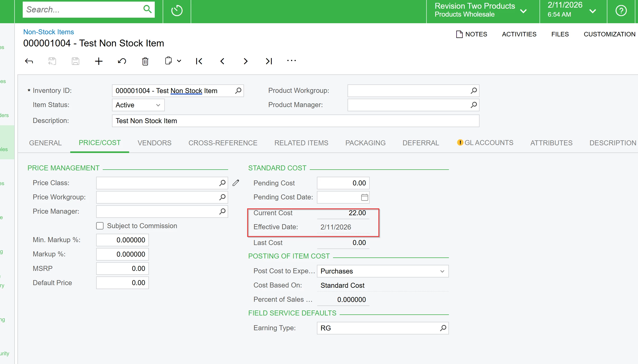
Task: Click the Add New Record plus icon
Action: tap(98, 61)
